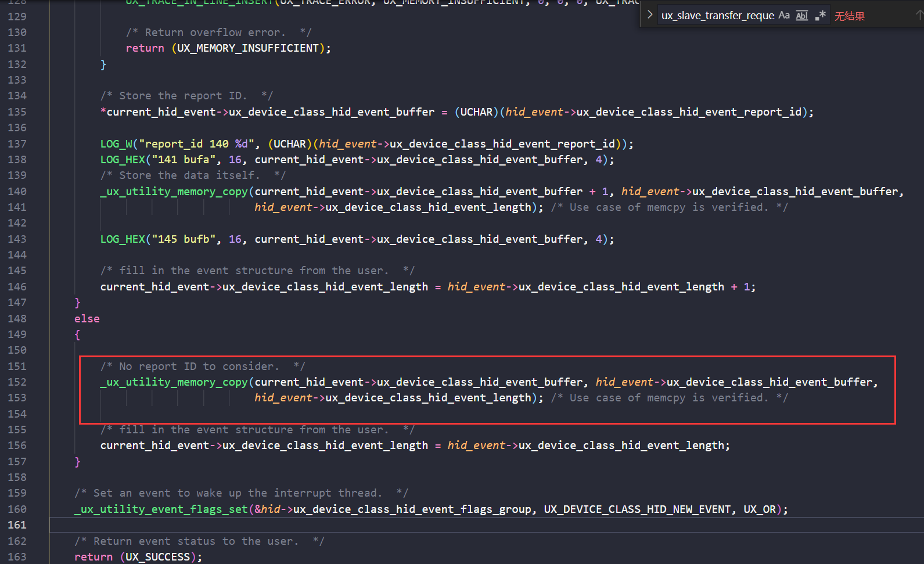Click UX_DEVICE_CLASS_HID_NEW_EVENT constant
Image resolution: width=924 pixels, height=564 pixels.
tap(637, 509)
